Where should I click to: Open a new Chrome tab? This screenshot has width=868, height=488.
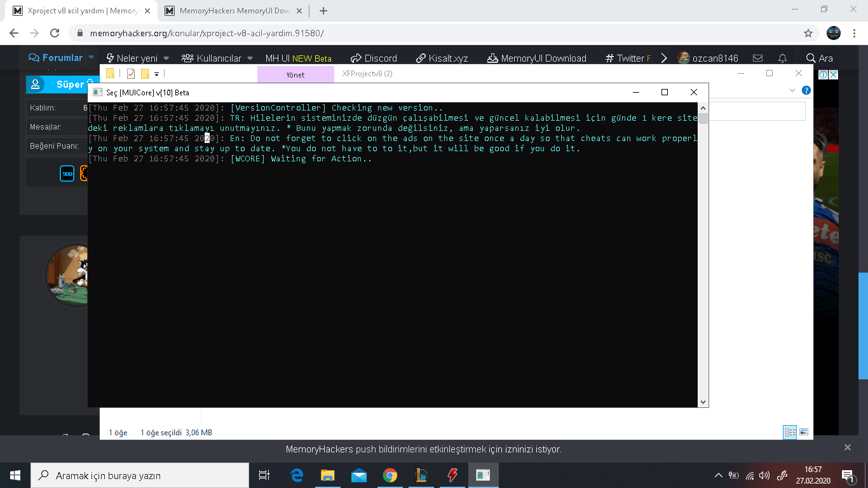(323, 11)
